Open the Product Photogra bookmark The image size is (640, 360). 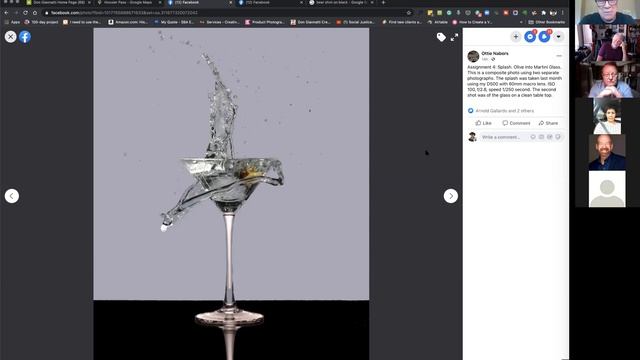(264, 22)
